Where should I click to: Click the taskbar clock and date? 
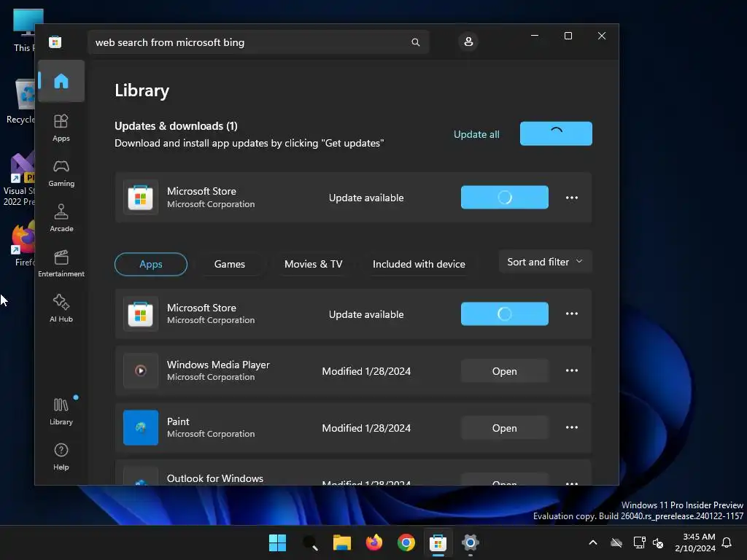point(695,542)
